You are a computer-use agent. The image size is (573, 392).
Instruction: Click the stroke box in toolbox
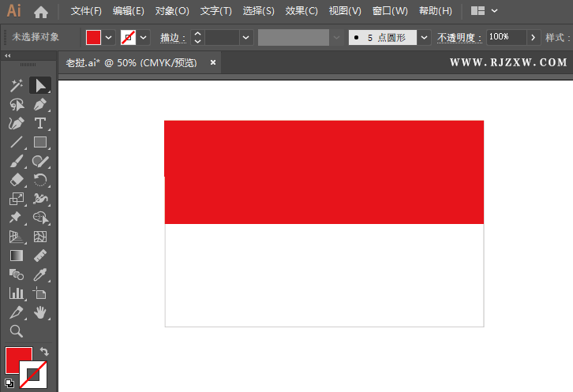(33, 375)
